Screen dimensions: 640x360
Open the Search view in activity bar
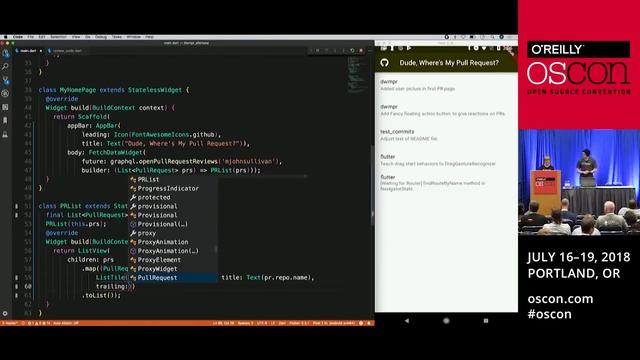pyautogui.click(x=5, y=67)
